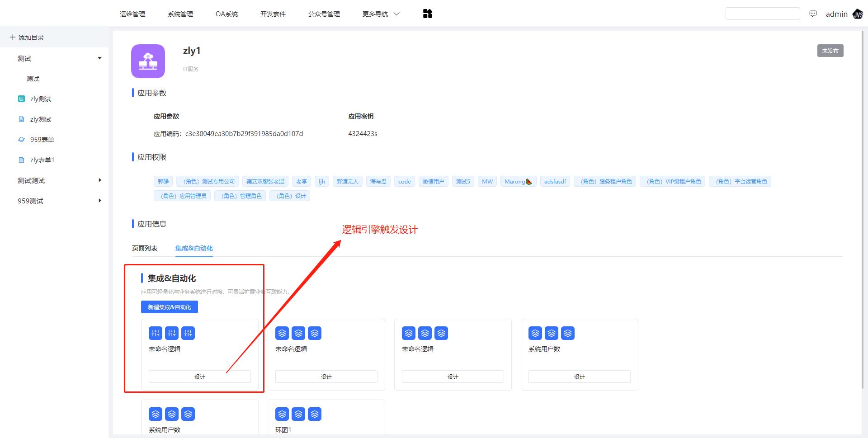Click the (角色) 服务租户角色 tag
The height and width of the screenshot is (438, 868).
pyautogui.click(x=605, y=182)
